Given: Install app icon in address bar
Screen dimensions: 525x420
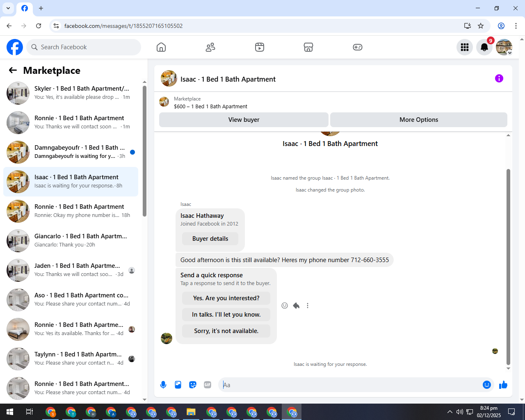Looking at the screenshot, I should pyautogui.click(x=467, y=26).
